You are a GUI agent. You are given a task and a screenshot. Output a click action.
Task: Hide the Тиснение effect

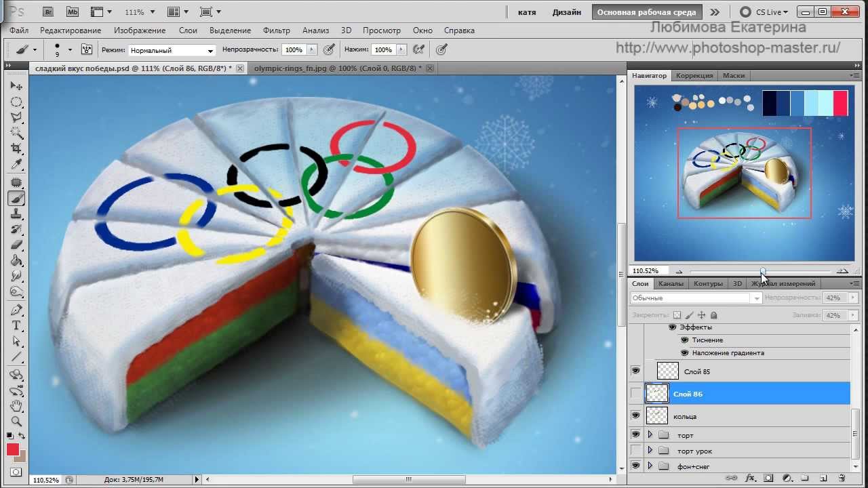(684, 340)
